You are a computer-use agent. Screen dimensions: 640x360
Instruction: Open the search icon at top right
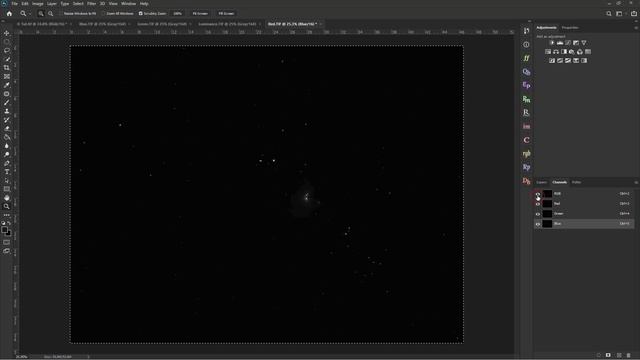[609, 13]
